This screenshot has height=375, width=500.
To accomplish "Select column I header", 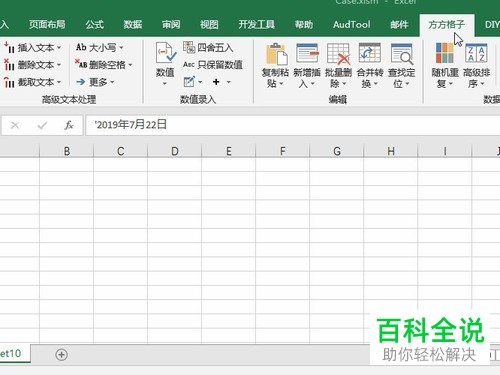I will point(445,151).
